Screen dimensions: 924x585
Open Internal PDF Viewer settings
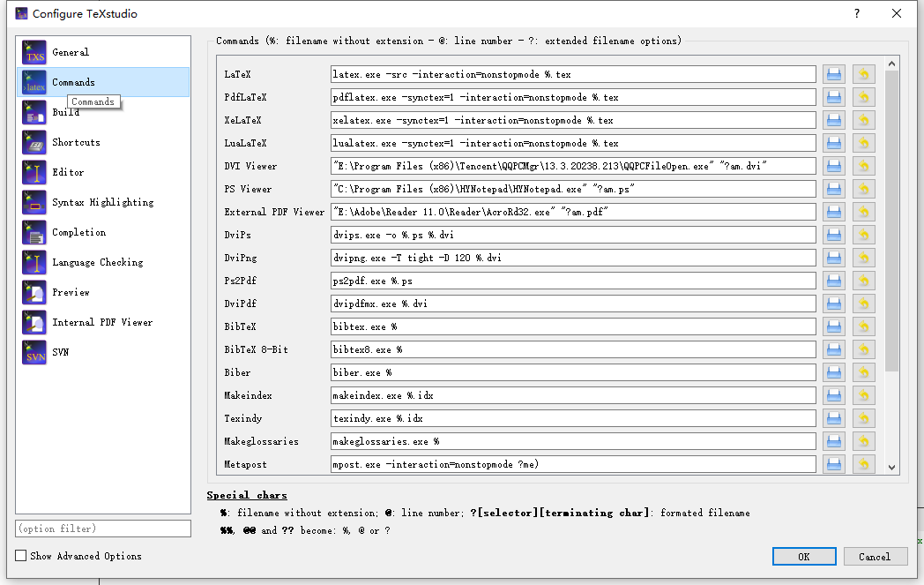[x=103, y=323]
